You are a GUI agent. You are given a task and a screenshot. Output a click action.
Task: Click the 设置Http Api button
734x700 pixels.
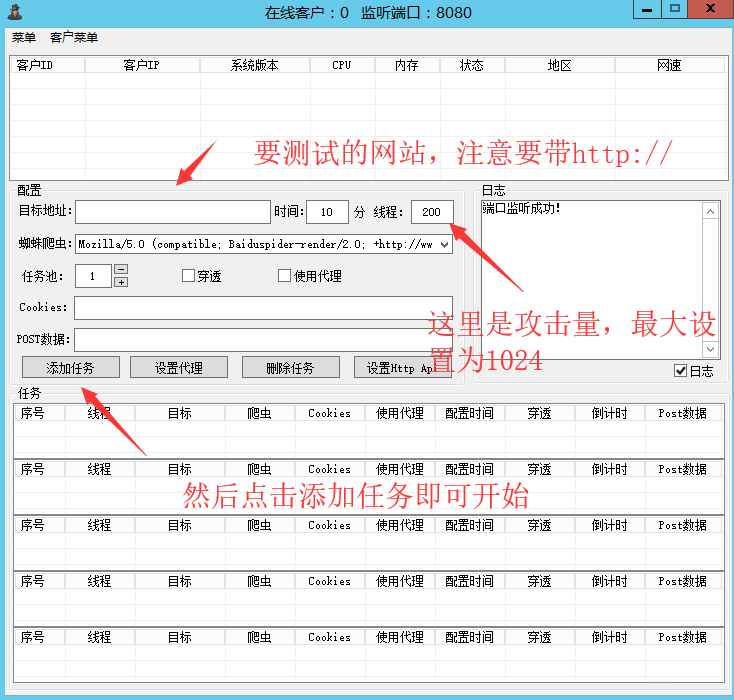point(403,368)
